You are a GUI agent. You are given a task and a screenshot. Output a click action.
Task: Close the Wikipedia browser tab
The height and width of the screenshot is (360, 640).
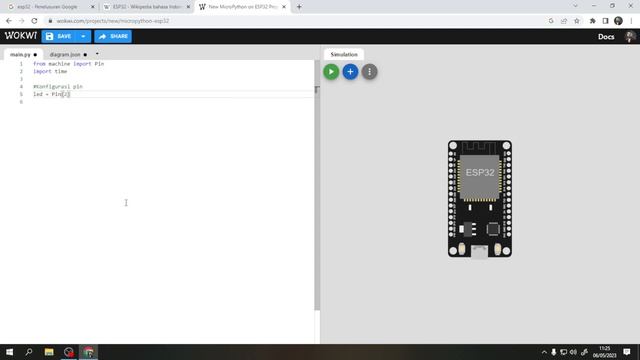click(188, 7)
